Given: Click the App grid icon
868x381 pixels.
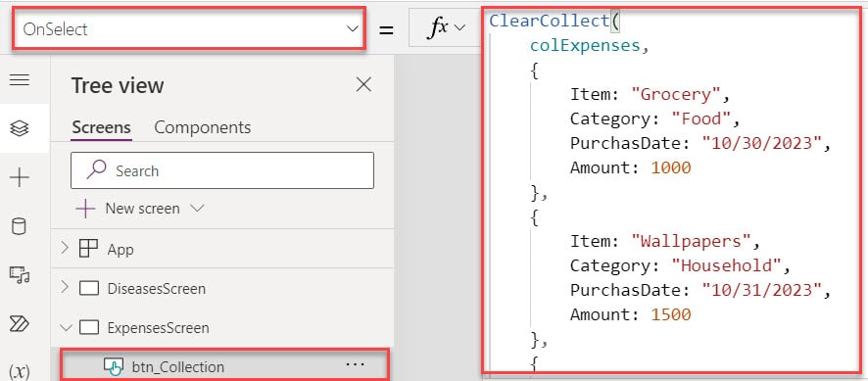Looking at the screenshot, I should coord(88,249).
